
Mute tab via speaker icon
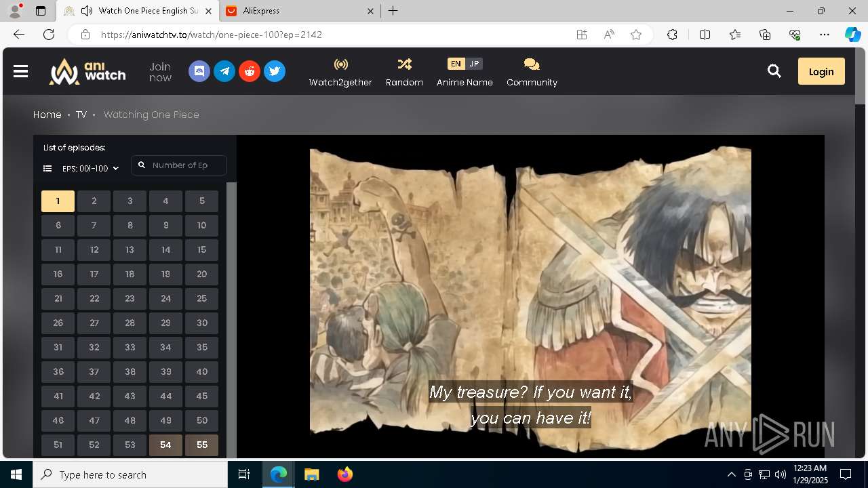point(87,11)
